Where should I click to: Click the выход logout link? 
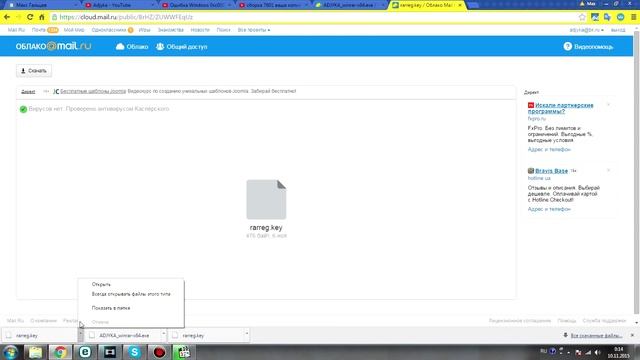618,30
